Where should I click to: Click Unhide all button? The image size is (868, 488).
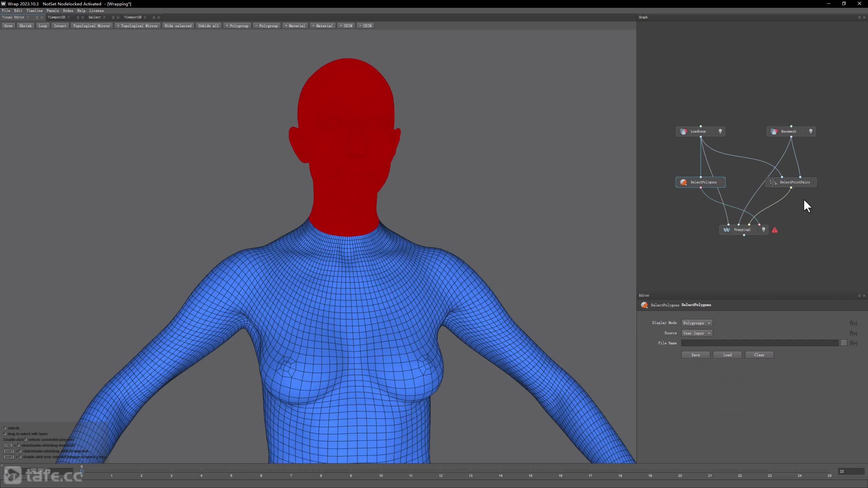coord(209,26)
